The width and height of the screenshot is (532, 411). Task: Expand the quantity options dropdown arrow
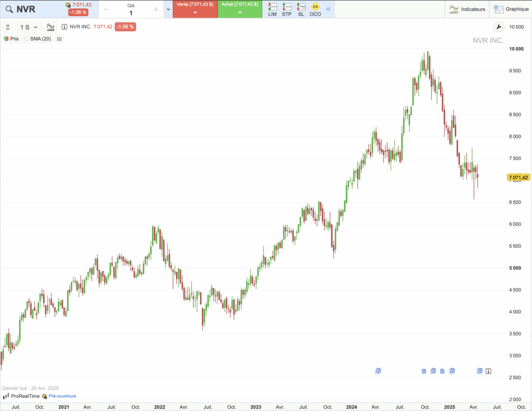[x=168, y=9]
